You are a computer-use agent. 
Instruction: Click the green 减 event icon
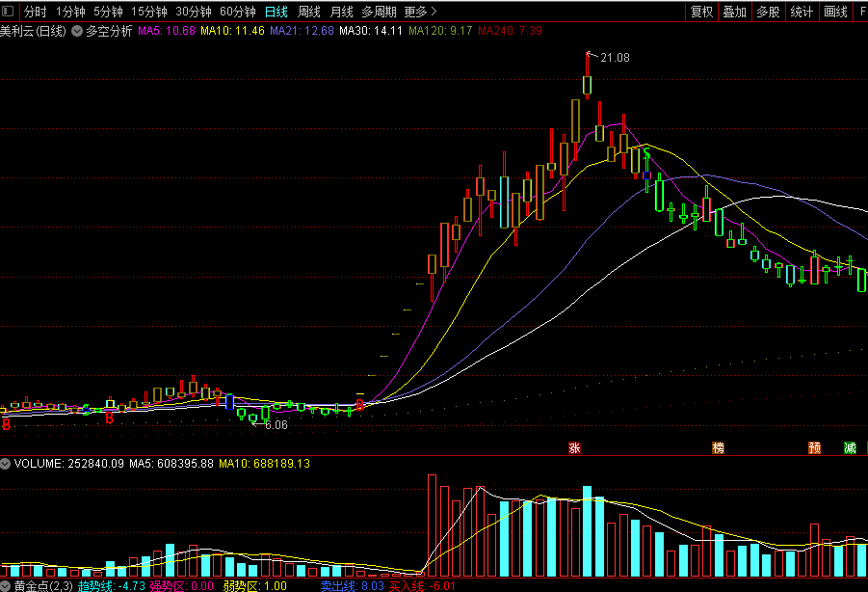[850, 448]
